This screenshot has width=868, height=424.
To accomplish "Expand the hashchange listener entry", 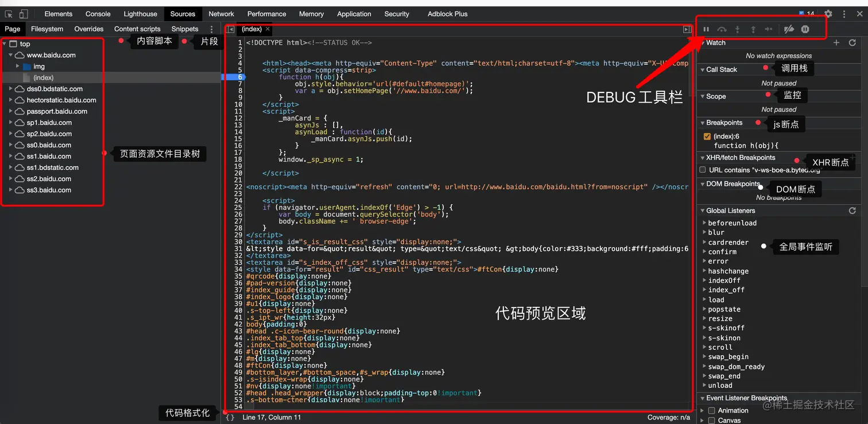I will (x=704, y=271).
